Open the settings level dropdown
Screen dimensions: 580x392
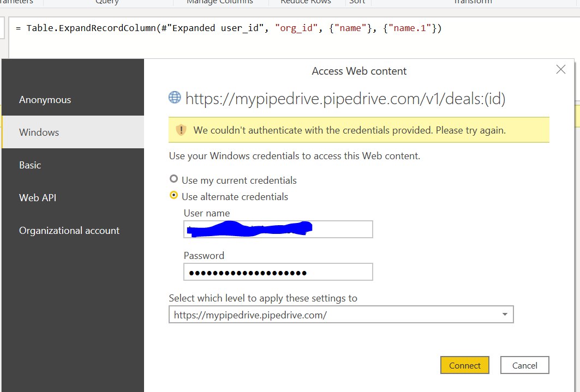click(341, 315)
